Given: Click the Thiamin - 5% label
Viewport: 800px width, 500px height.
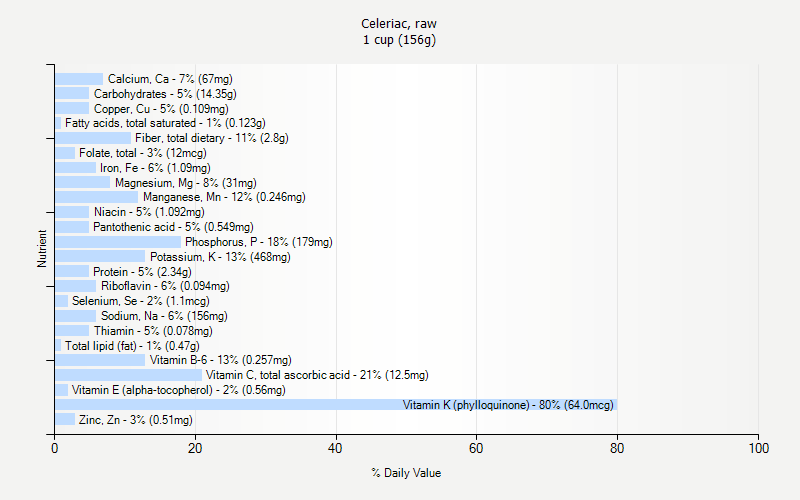Looking at the screenshot, I should coord(153,331).
